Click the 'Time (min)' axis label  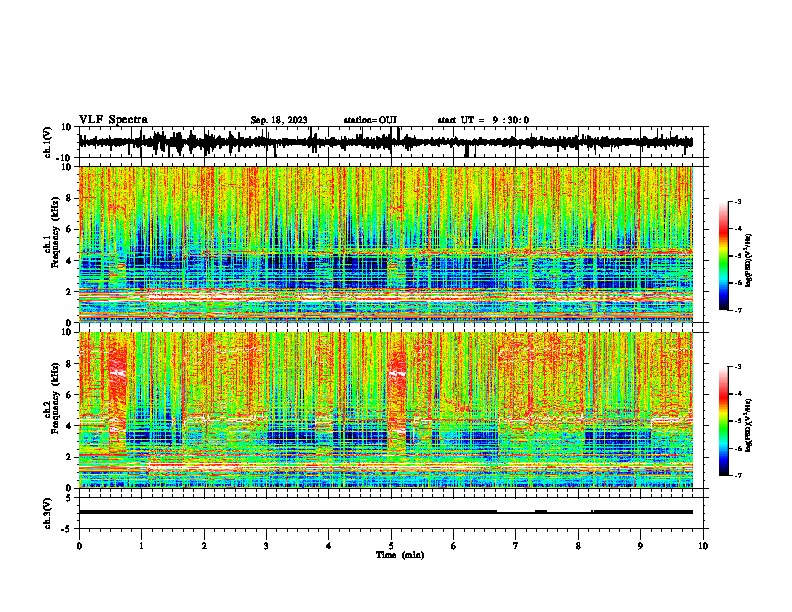400,555
